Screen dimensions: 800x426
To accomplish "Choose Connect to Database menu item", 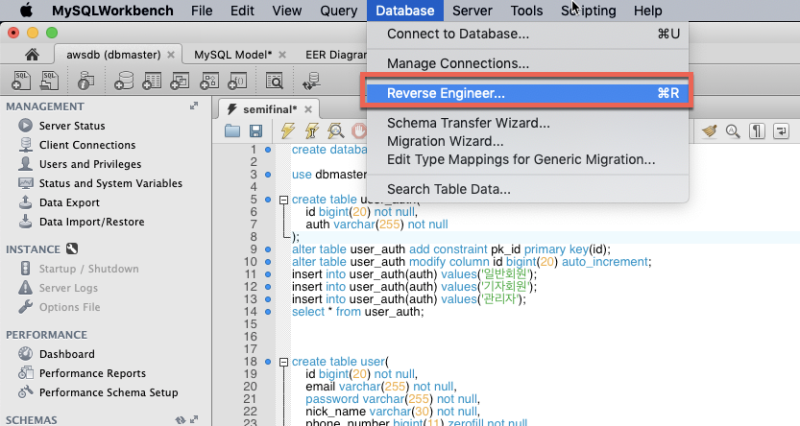I will [528, 34].
